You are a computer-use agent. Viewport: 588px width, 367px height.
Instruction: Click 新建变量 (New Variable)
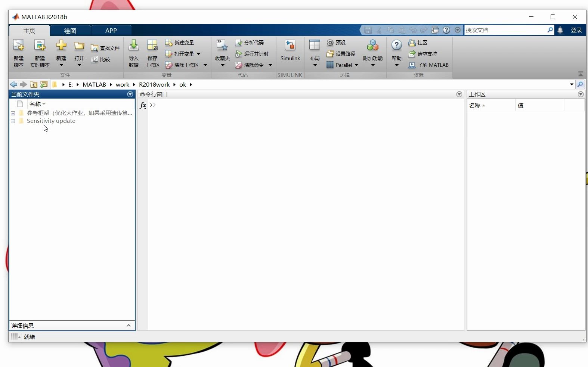[x=180, y=43]
